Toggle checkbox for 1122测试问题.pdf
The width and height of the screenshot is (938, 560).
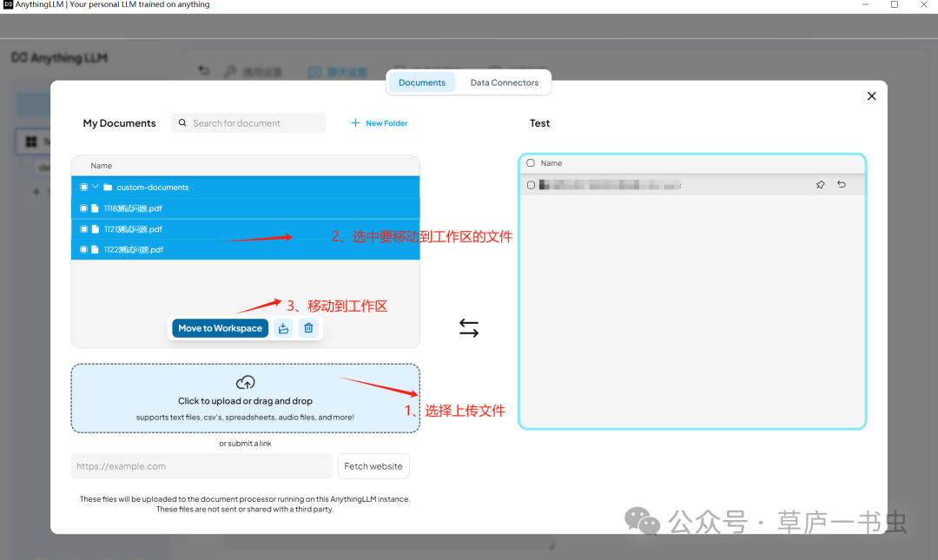click(x=83, y=249)
